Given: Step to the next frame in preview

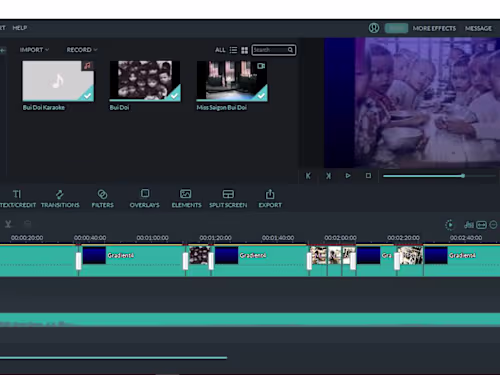Looking at the screenshot, I should [328, 176].
